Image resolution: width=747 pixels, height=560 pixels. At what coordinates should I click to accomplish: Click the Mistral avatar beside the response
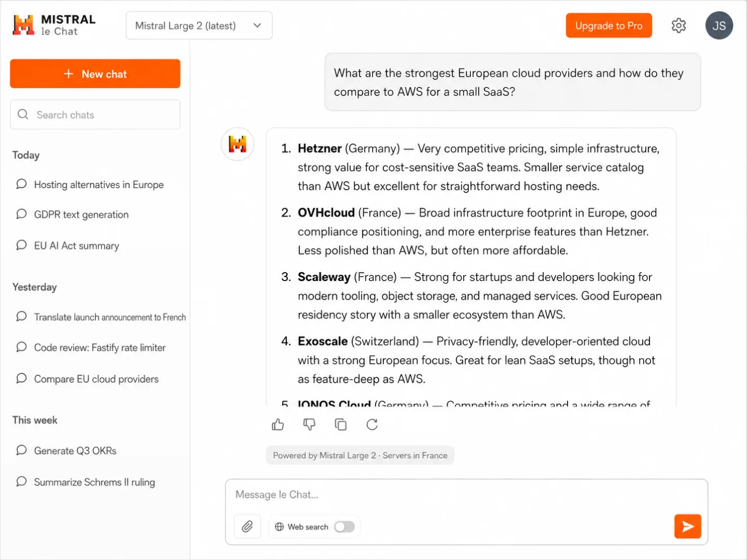tap(238, 144)
